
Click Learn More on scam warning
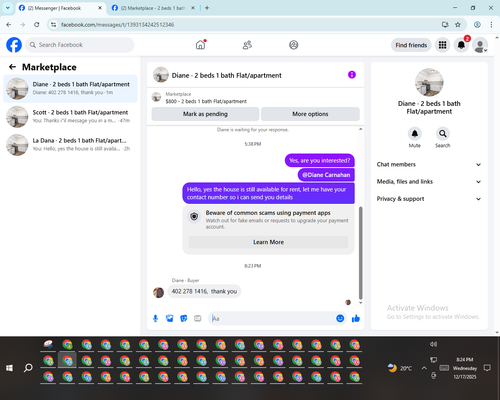268,242
